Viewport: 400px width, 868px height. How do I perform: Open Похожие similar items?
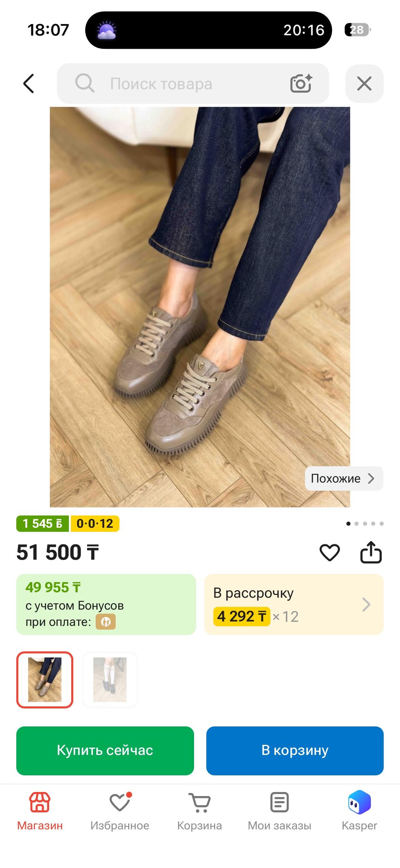[x=344, y=478]
